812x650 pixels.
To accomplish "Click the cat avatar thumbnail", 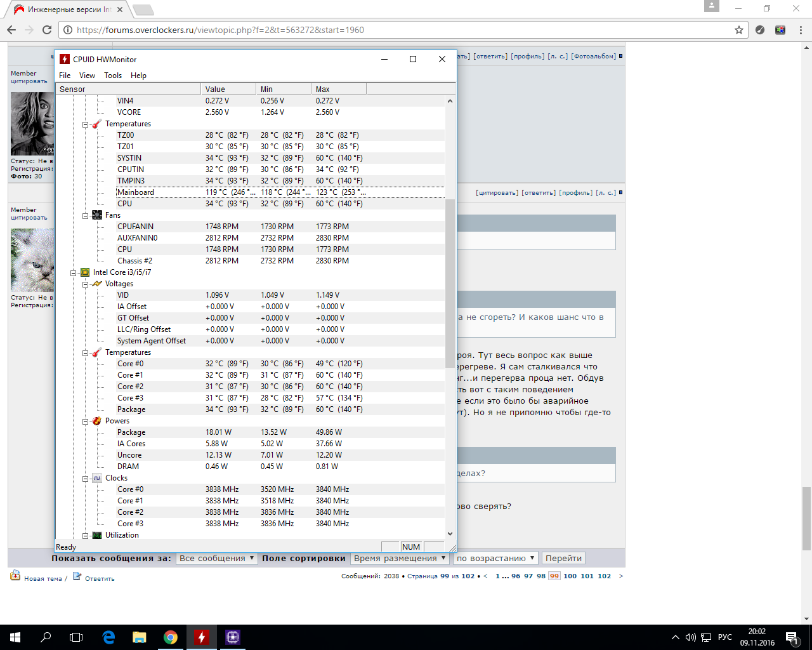I will 32,260.
